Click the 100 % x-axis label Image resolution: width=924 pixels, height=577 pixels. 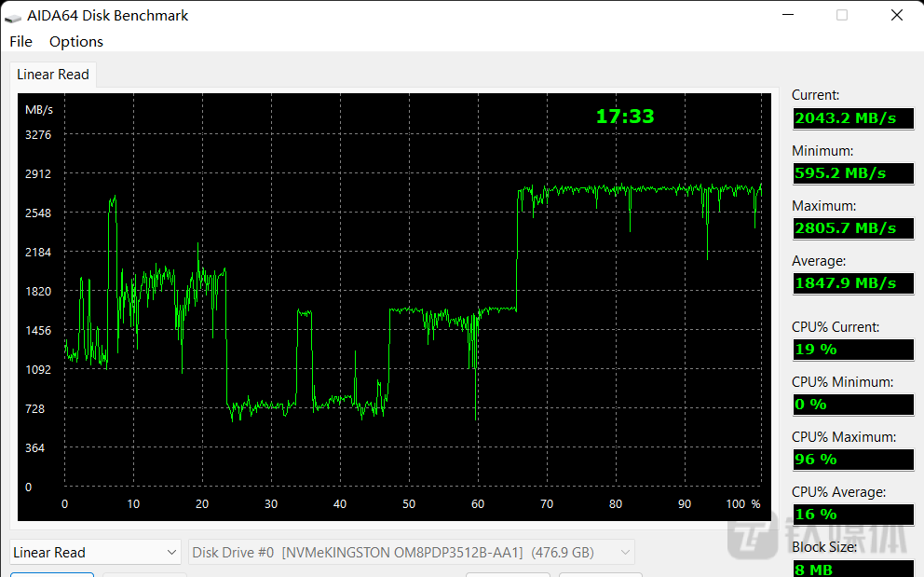pyautogui.click(x=743, y=504)
